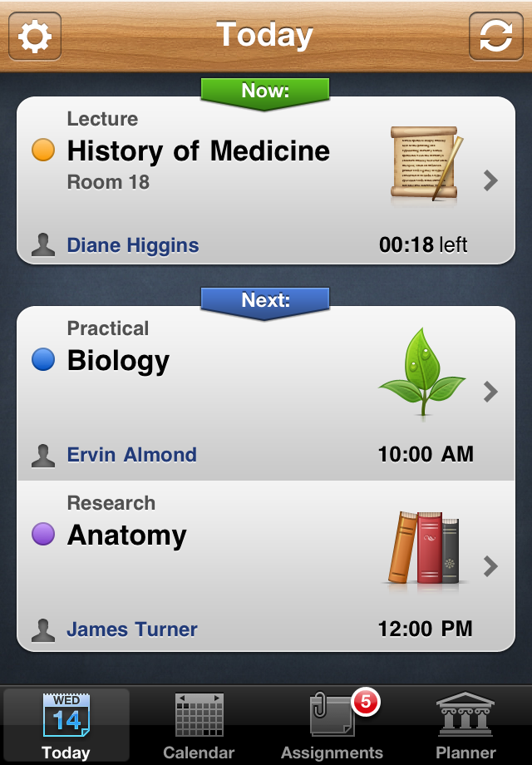Viewport: 532px width, 765px height.
Task: Tap instructor name Ervin Almond
Action: tap(132, 455)
